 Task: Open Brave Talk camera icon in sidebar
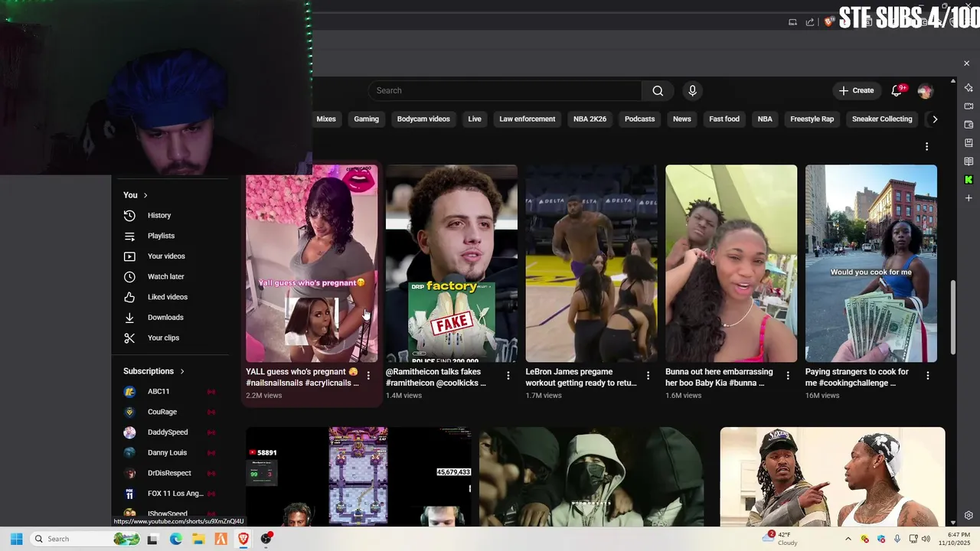(969, 106)
